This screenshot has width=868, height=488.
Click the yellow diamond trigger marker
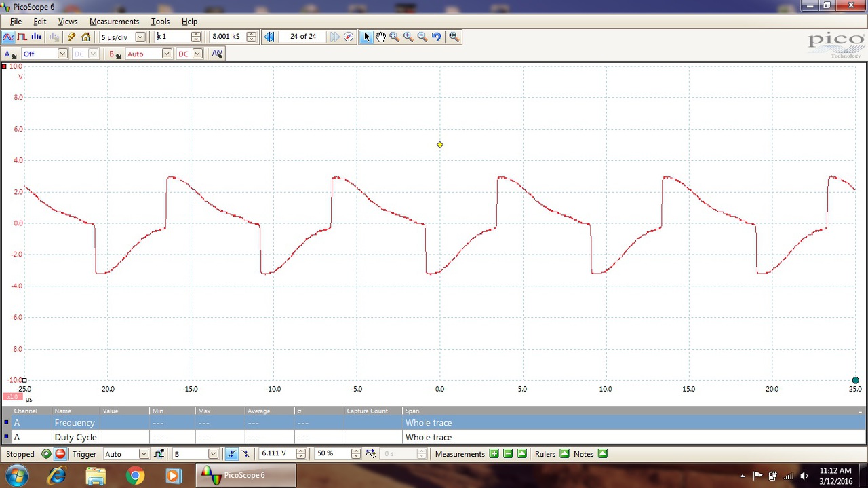(440, 145)
